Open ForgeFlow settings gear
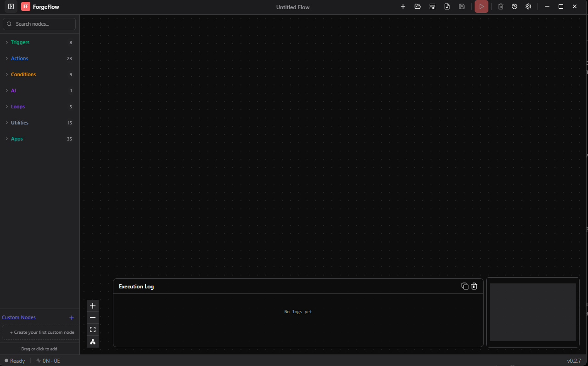The height and width of the screenshot is (366, 588). point(528,6)
